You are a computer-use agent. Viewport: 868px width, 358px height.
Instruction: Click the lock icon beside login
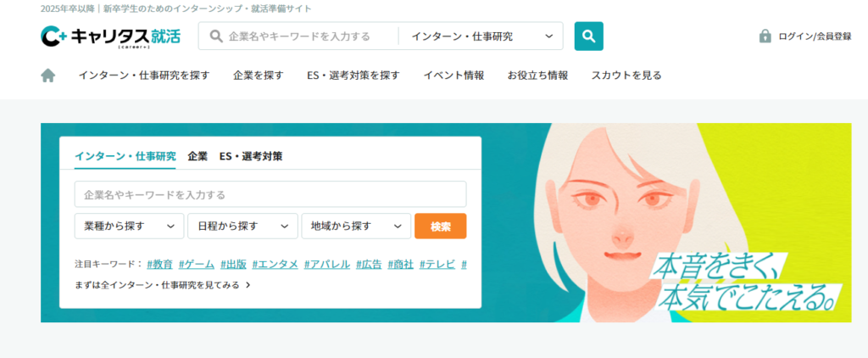click(x=765, y=36)
